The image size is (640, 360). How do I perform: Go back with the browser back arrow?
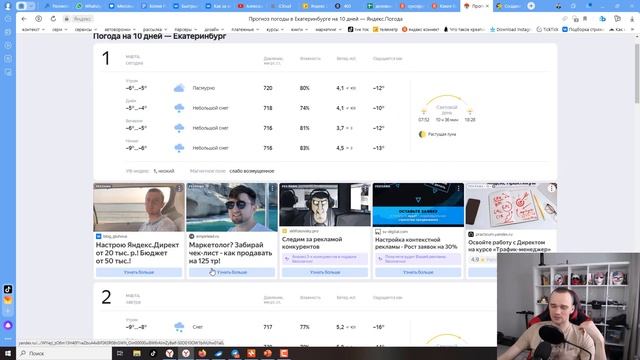coord(24,19)
